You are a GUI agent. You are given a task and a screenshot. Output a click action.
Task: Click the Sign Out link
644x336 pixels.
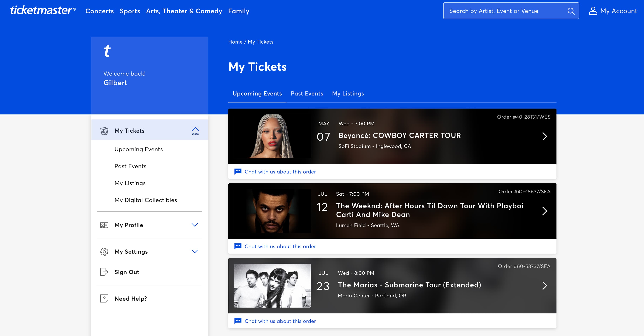[127, 272]
